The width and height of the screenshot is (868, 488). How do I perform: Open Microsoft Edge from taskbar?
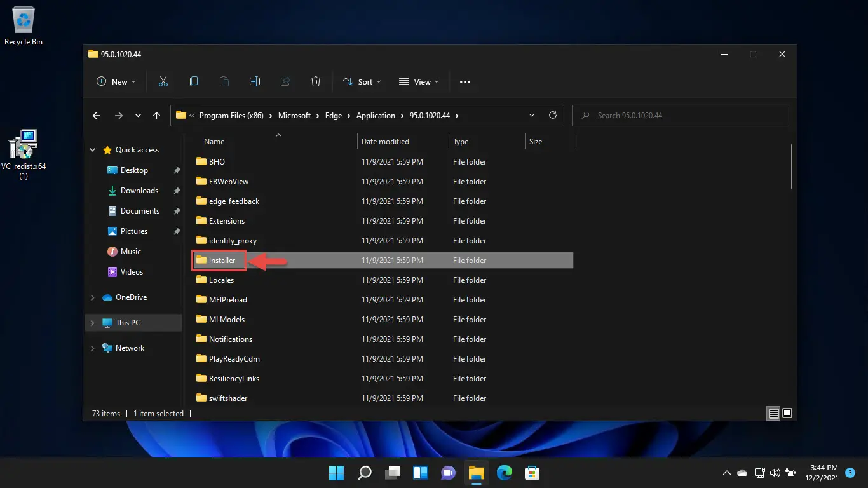click(505, 473)
